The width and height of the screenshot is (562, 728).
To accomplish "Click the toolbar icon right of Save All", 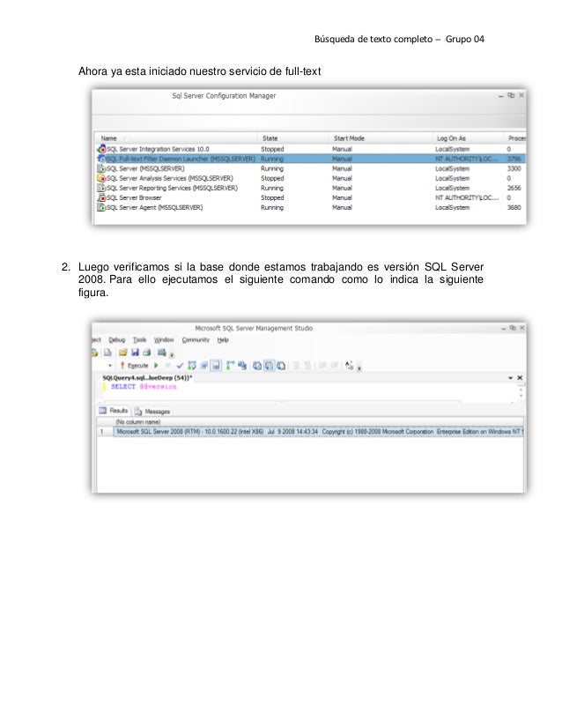I will point(161,352).
